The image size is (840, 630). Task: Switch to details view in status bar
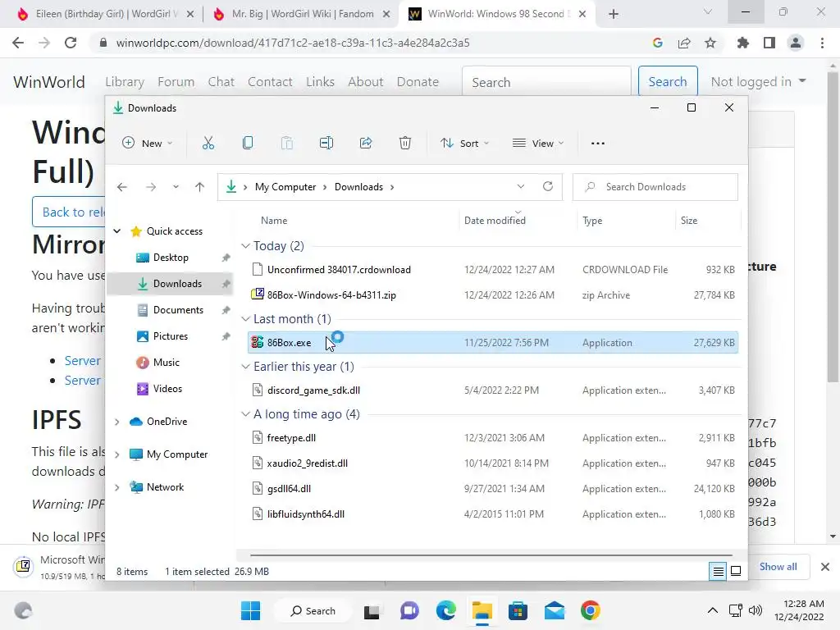click(718, 572)
